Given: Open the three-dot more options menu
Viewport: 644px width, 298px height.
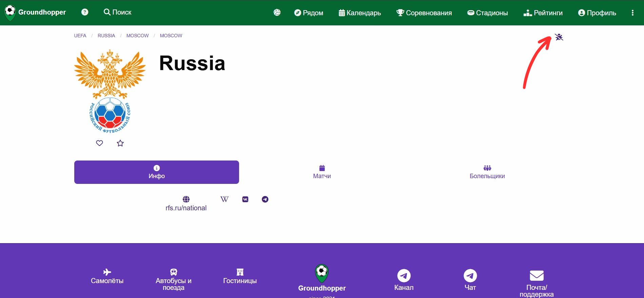Looking at the screenshot, I should [x=632, y=13].
